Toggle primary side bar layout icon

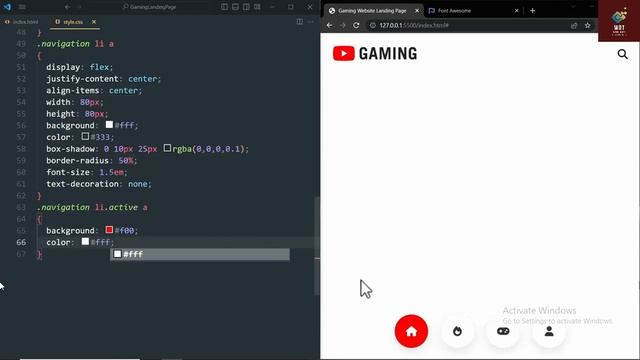(x=224, y=7)
